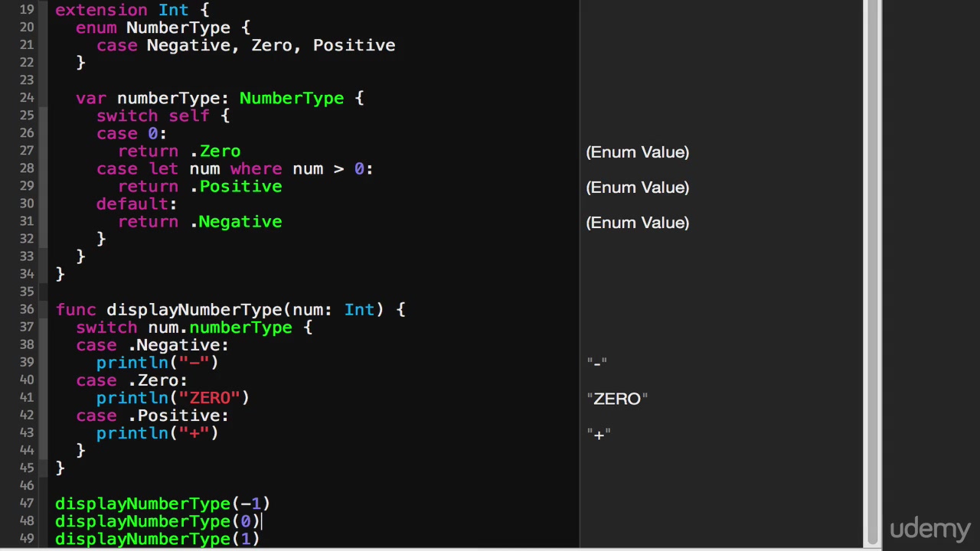
Task: Click the "ZERO" result in the sidebar
Action: (617, 399)
